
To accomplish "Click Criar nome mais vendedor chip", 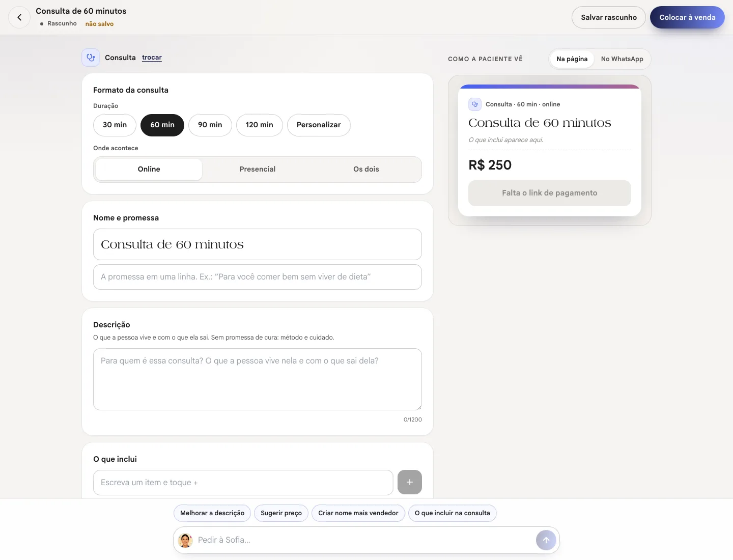I will 358,513.
